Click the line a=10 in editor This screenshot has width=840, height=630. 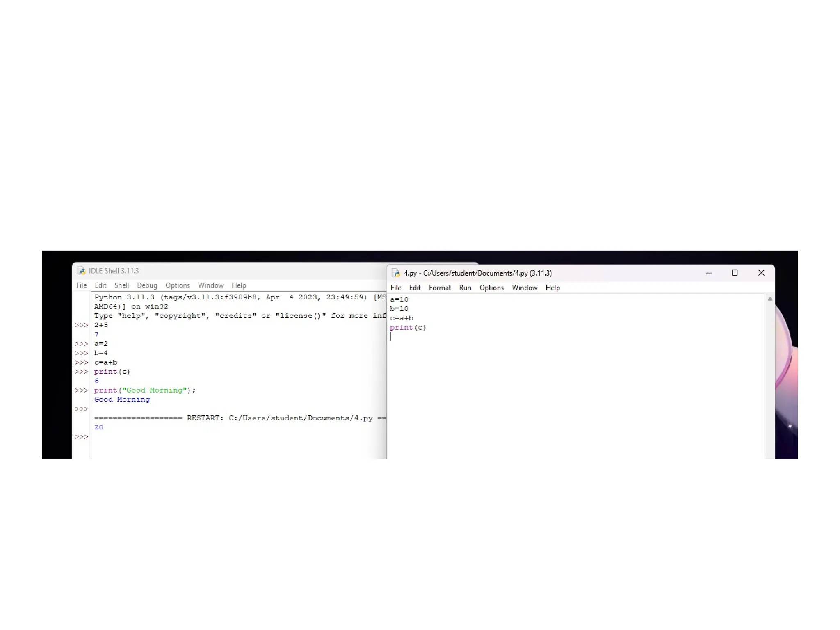pyautogui.click(x=399, y=299)
